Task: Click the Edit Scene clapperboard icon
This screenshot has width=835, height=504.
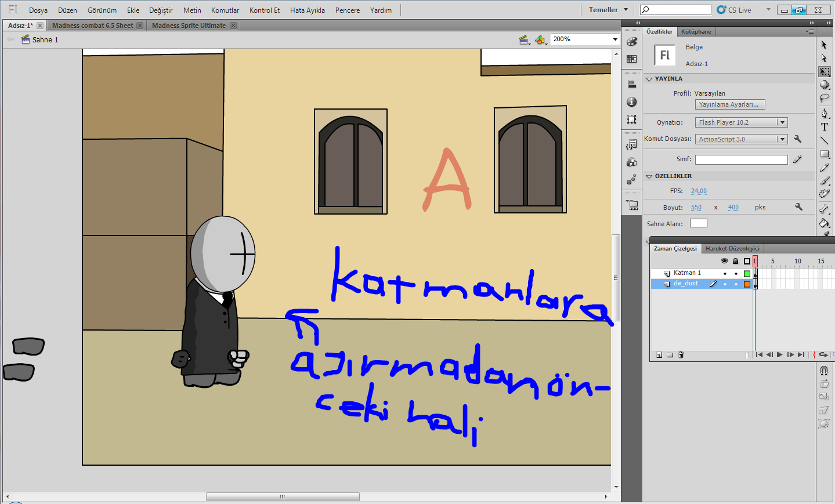Action: (524, 39)
